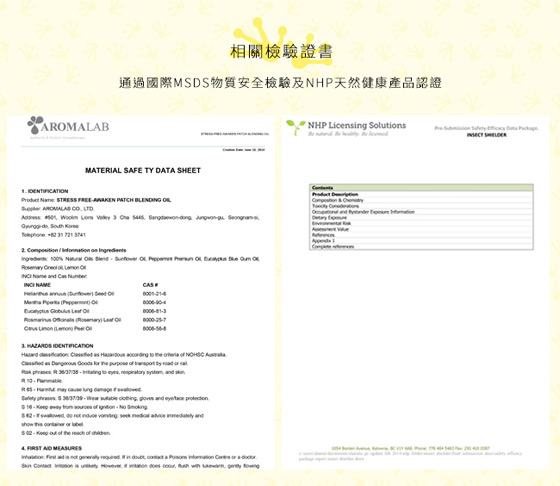Open the NHP Licensing Solutions document image

point(415,292)
